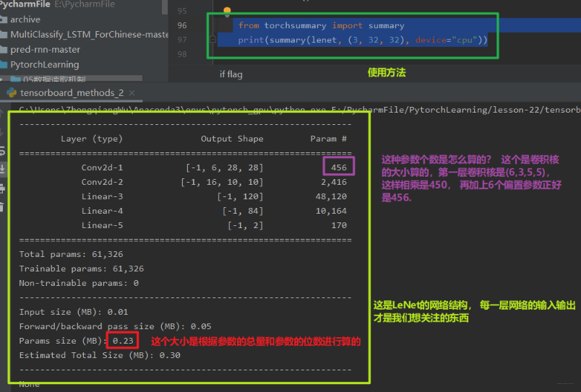Screen dimensions: 581x392
Task: Click the 'Param #' column header
Action: [328, 139]
